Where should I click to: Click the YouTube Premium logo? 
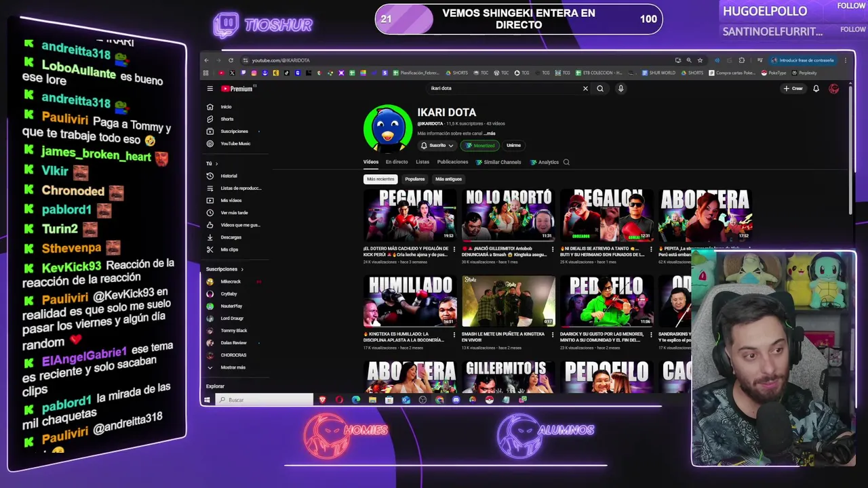click(238, 89)
